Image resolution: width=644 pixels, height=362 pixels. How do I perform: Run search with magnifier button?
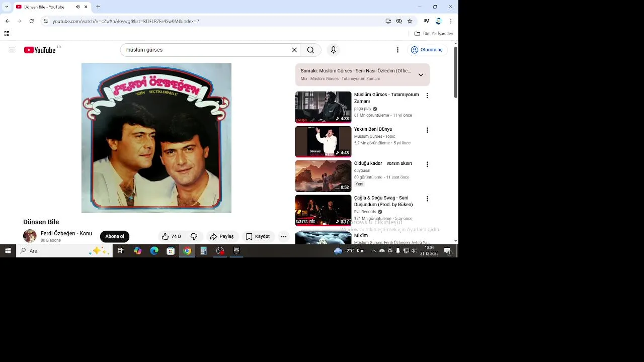pos(310,50)
